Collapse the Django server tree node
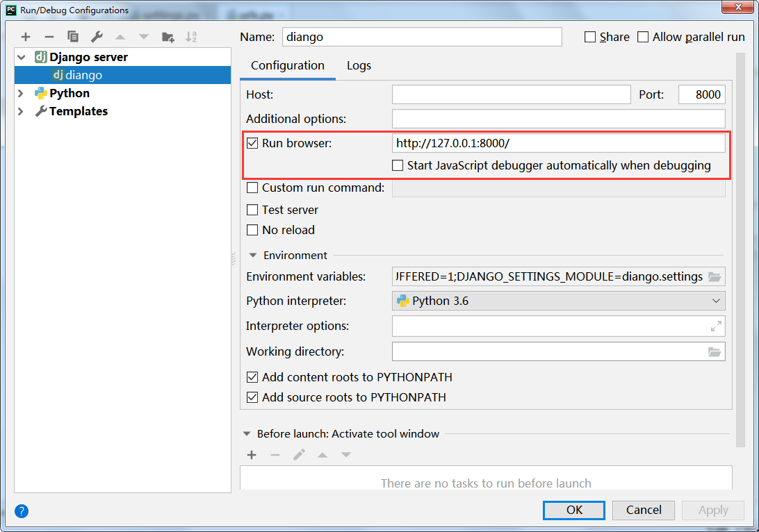The width and height of the screenshot is (759, 532). click(22, 57)
